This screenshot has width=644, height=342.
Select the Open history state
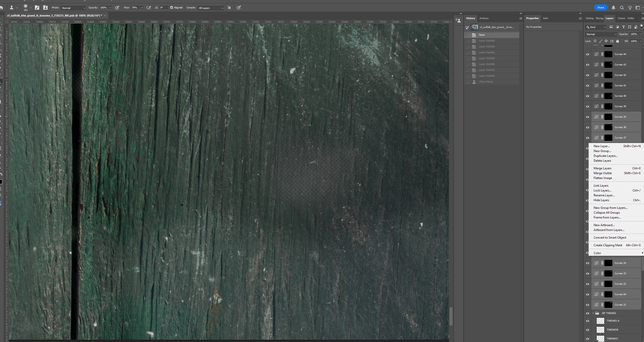(482, 35)
